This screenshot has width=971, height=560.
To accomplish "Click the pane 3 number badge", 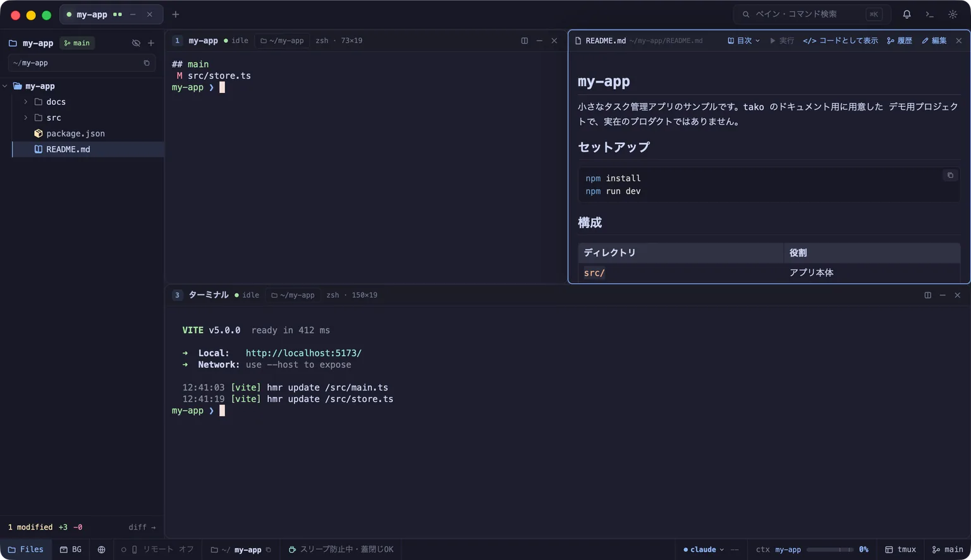I will coord(177,295).
